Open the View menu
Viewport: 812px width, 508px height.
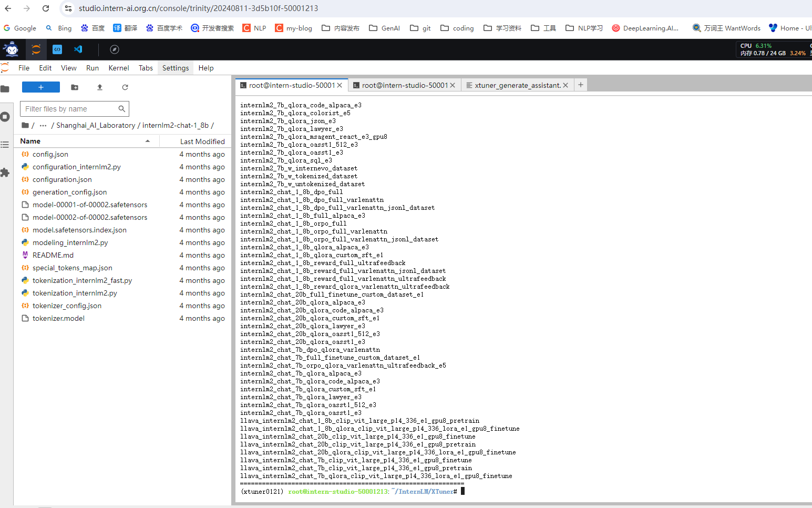click(x=69, y=68)
